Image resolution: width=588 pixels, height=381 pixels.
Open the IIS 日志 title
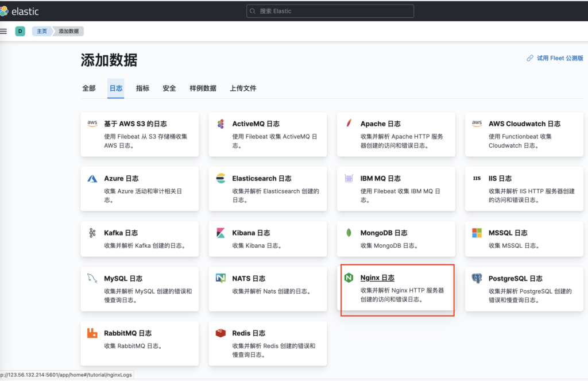[500, 178]
